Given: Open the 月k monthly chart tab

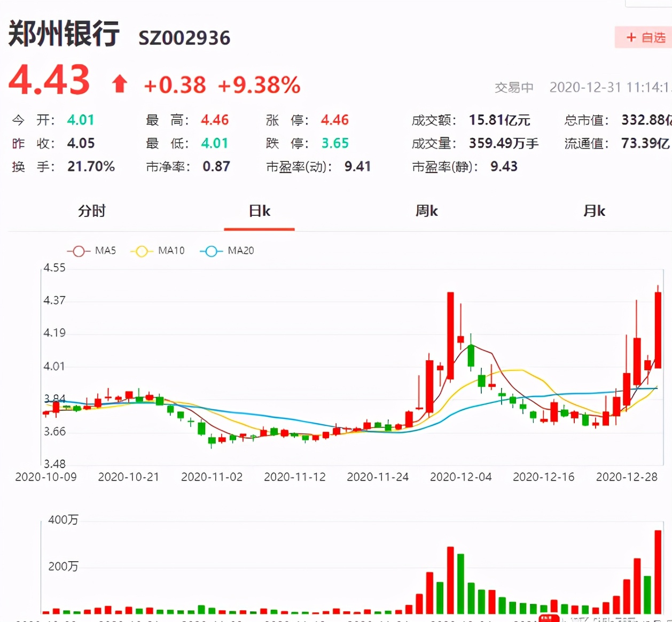Looking at the screenshot, I should [595, 211].
